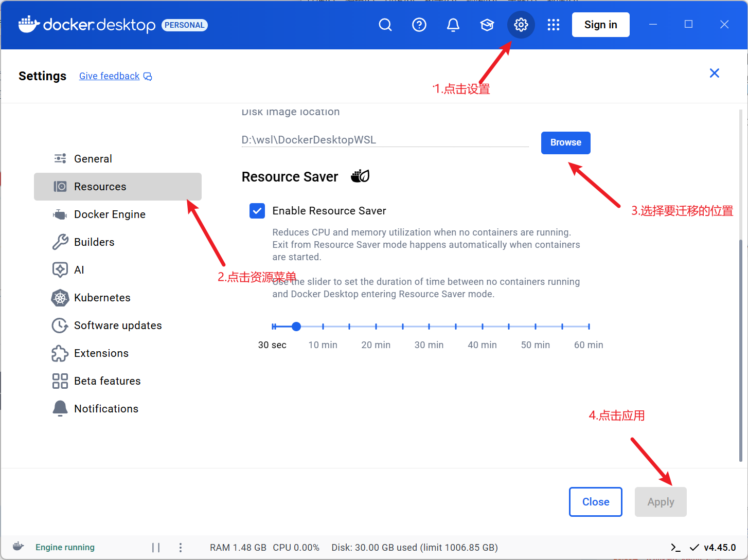Click the Docker Desktop whale logo
This screenshot has width=748, height=560.
29,24
